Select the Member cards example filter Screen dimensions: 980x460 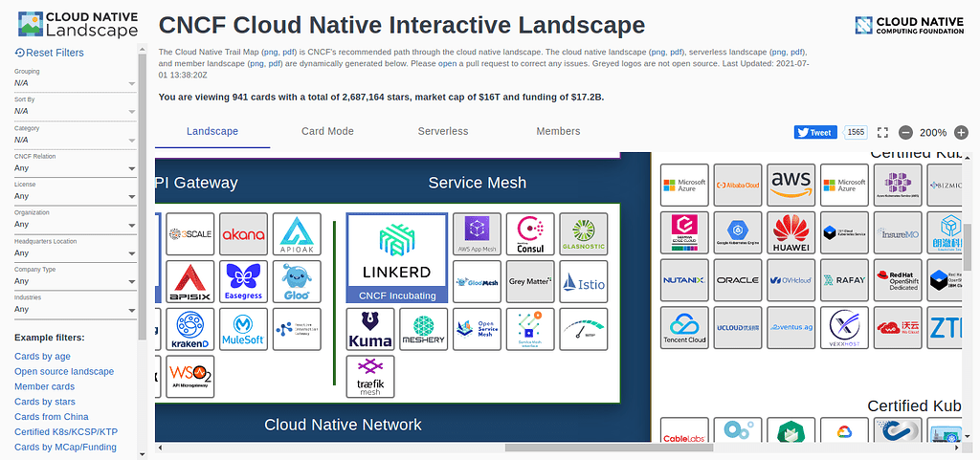click(x=44, y=386)
